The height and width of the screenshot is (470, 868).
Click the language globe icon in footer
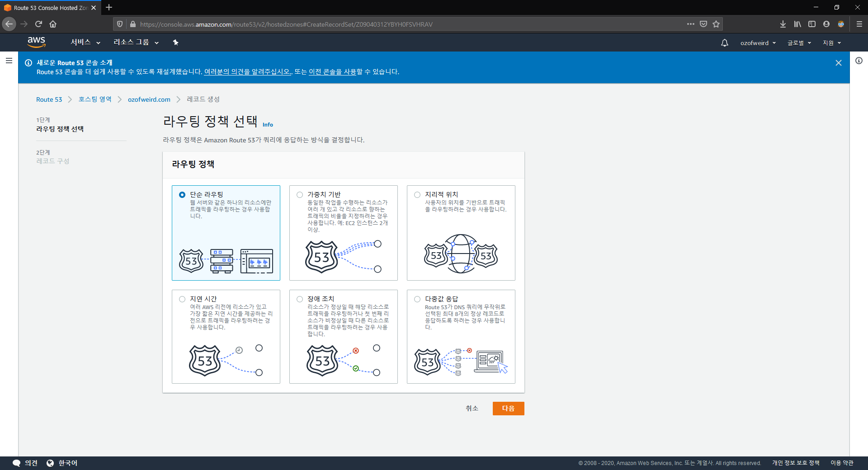coord(50,463)
